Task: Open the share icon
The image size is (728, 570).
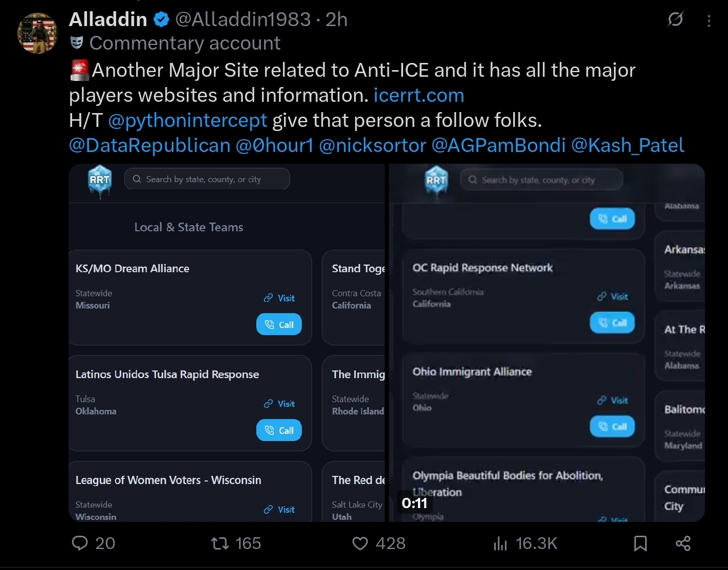Action: point(683,543)
